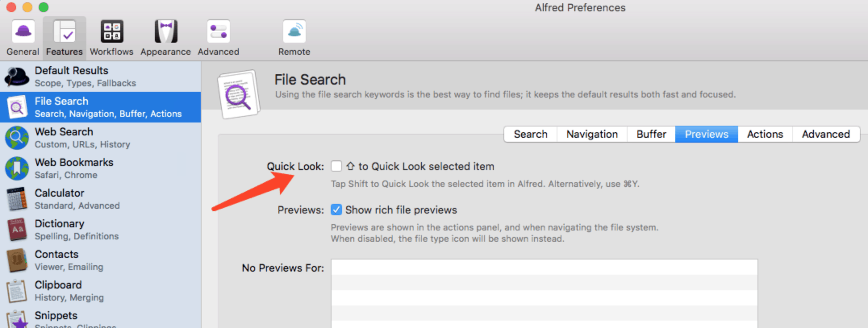
Task: Enable Shift to Quick Look selected item
Action: 336,166
